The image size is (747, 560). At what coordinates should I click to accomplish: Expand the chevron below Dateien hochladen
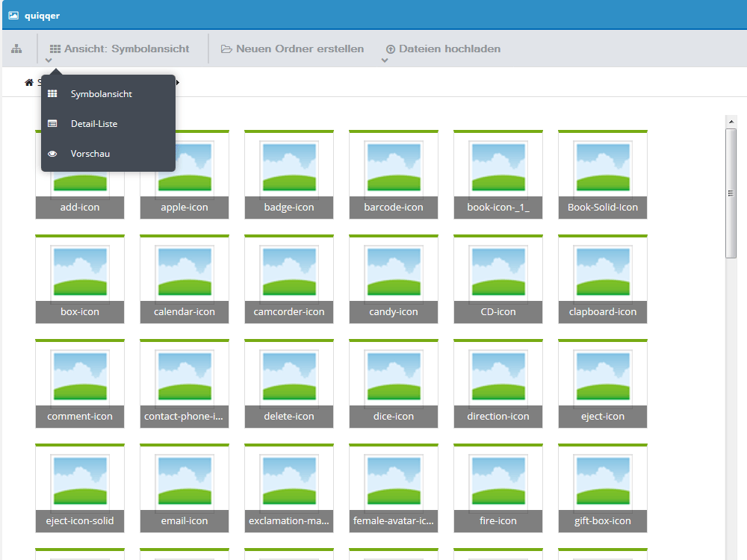tap(385, 60)
